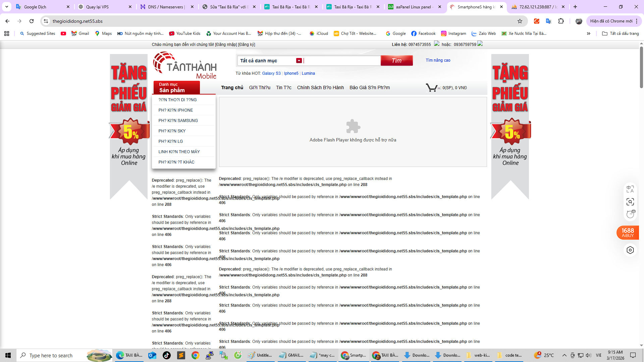Open site information icon in address bar
The width and height of the screenshot is (644, 362).
(x=46, y=21)
